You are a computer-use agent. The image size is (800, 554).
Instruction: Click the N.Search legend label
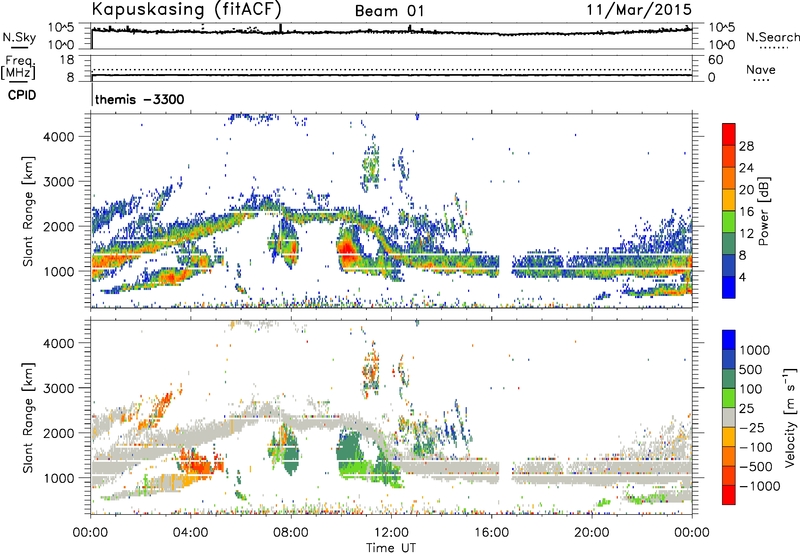[x=772, y=37]
